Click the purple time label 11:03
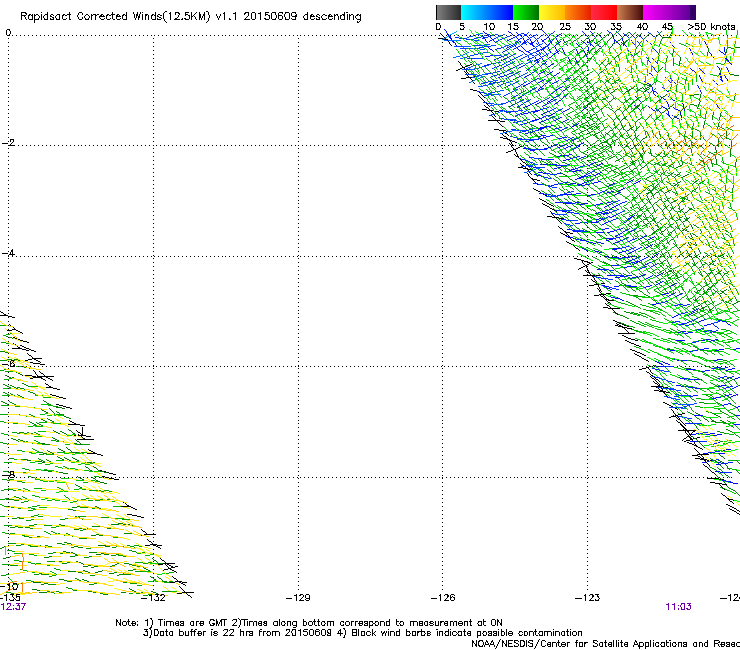 click(678, 607)
